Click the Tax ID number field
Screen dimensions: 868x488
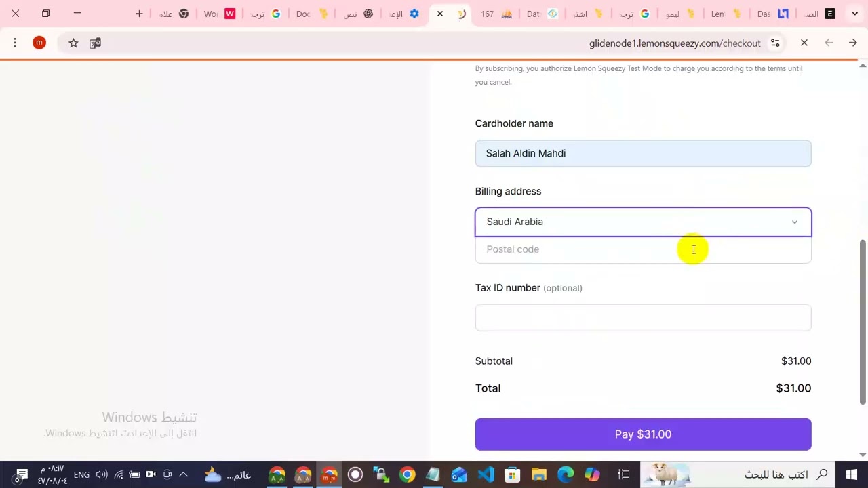coord(643,318)
